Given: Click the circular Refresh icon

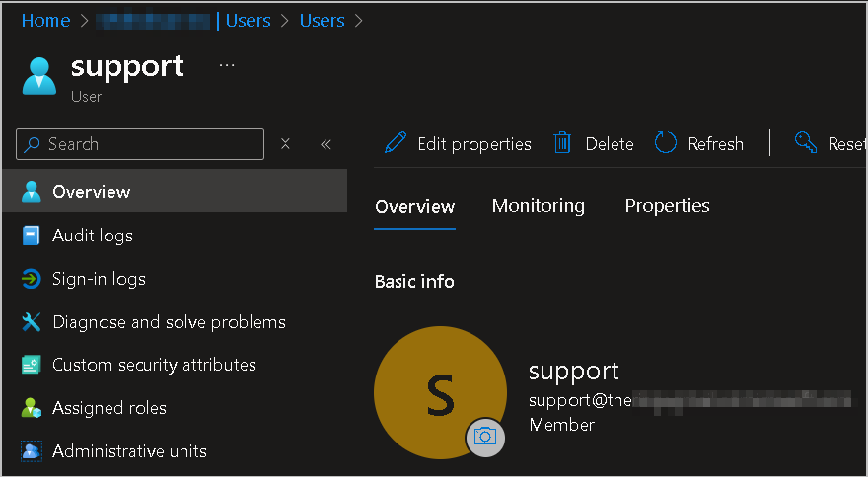Looking at the screenshot, I should point(666,143).
